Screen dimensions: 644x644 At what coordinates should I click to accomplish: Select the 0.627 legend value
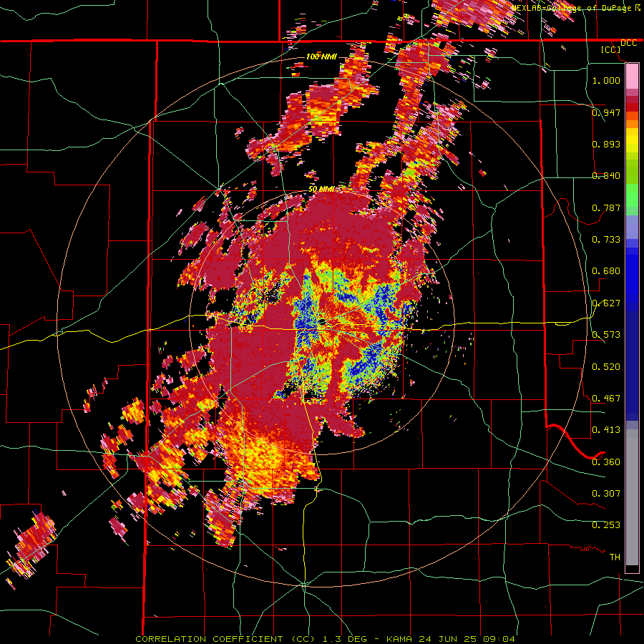point(606,303)
